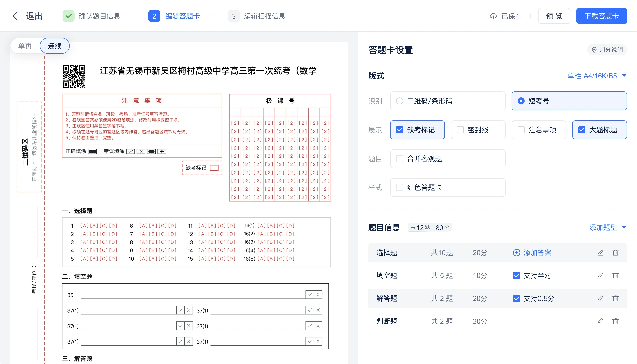Image resolution: width=637 pixels, height=364 pixels.
Task: Click the plus icon for 添加答案
Action: tap(516, 252)
